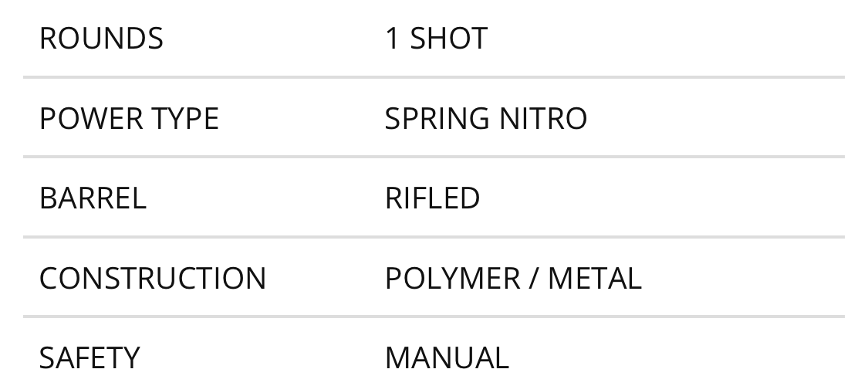Click the full SPRING NITRO value text

[x=486, y=119]
